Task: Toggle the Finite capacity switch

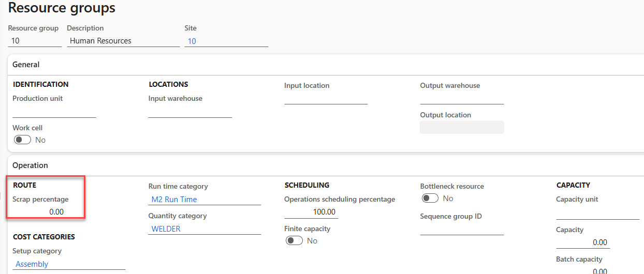Action: click(x=294, y=240)
